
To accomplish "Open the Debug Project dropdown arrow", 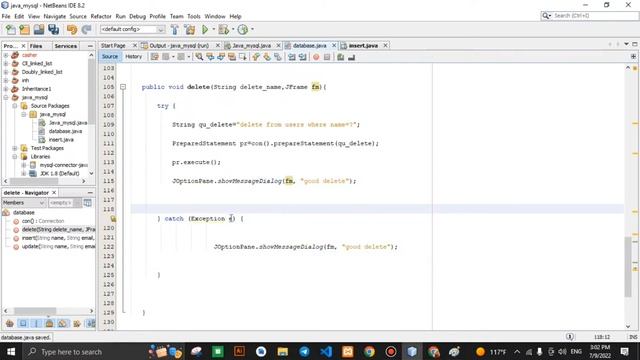I will (x=233, y=29).
